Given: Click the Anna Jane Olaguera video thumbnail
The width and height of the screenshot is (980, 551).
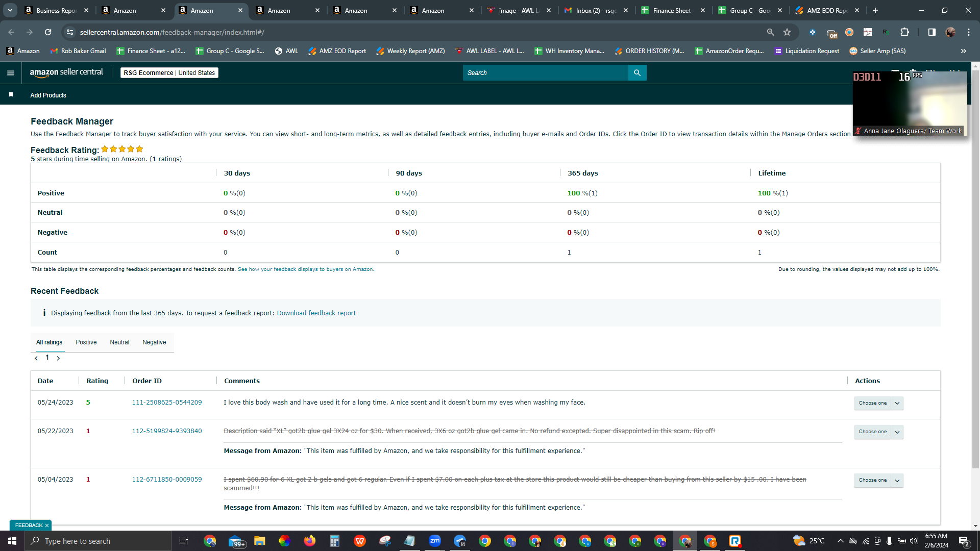Looking at the screenshot, I should click(x=910, y=104).
